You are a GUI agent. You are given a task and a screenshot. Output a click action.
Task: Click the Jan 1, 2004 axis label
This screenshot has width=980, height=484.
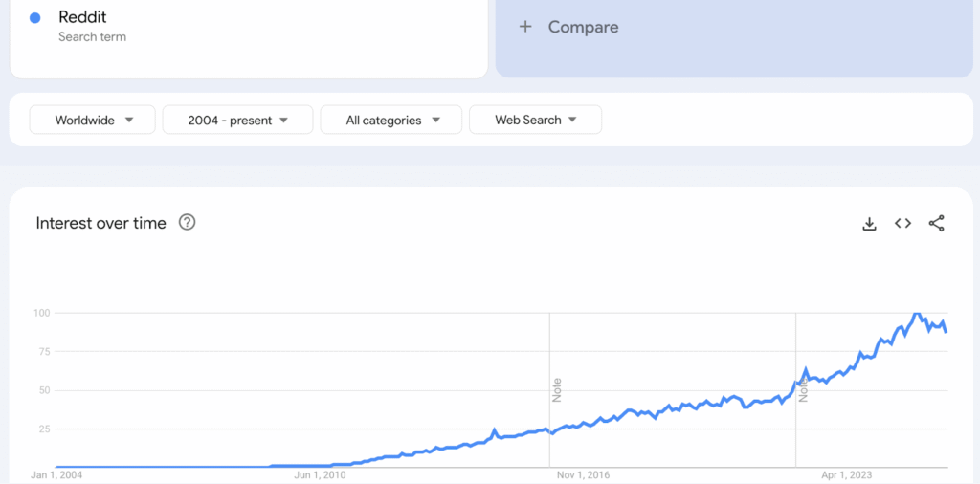tap(58, 474)
